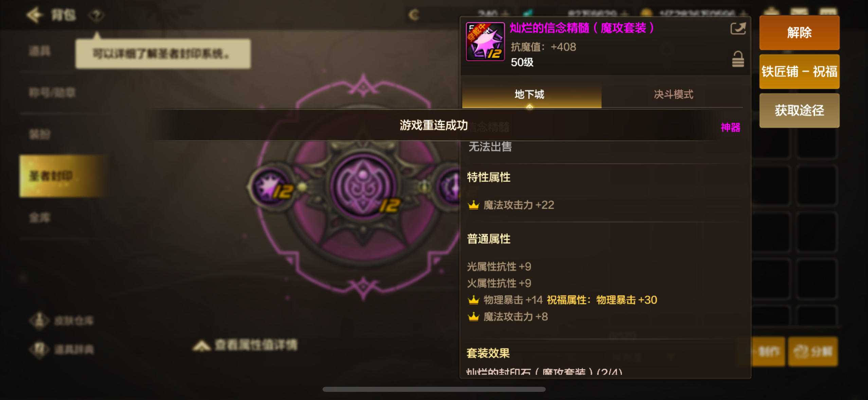Expand 查看属性值详情 arrow
This screenshot has width=868, height=400.
coord(201,346)
